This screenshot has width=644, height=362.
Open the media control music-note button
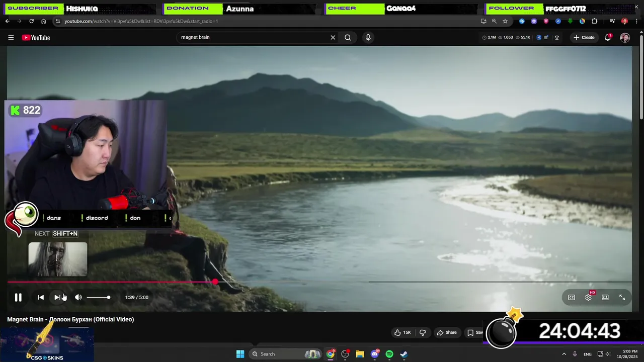tap(612, 21)
